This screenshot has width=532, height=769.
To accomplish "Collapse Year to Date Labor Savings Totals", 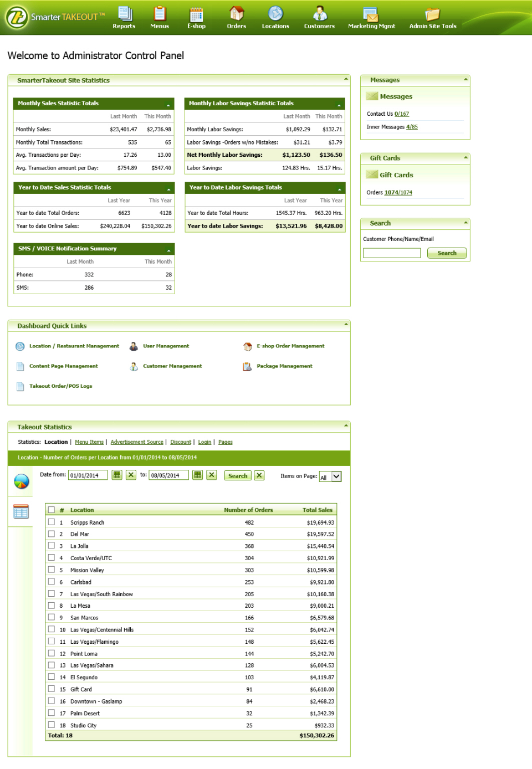I will pos(339,189).
